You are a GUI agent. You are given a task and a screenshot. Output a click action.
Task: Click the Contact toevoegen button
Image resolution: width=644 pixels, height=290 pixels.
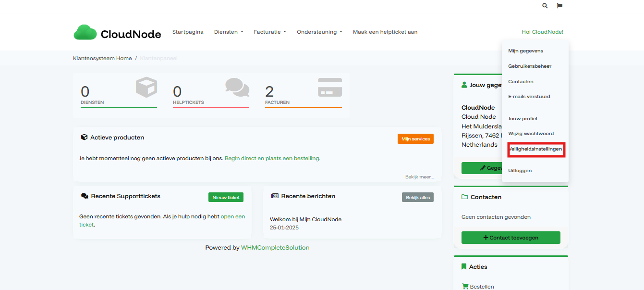coord(510,238)
